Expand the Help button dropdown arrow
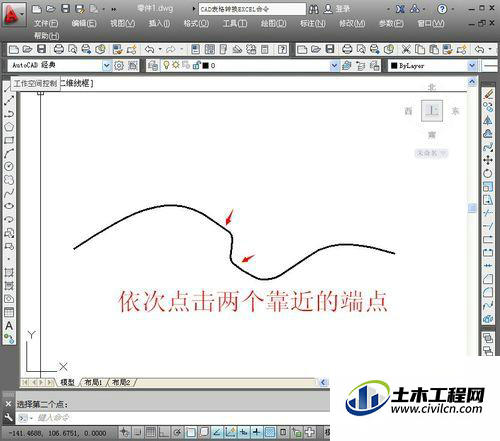The width and height of the screenshot is (500, 441). coord(453,9)
